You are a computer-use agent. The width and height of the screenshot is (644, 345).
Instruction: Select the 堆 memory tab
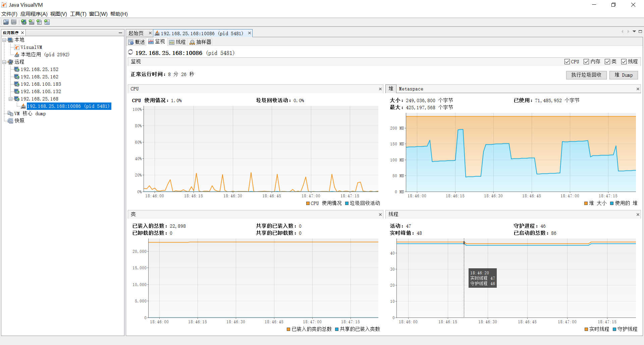[391, 89]
